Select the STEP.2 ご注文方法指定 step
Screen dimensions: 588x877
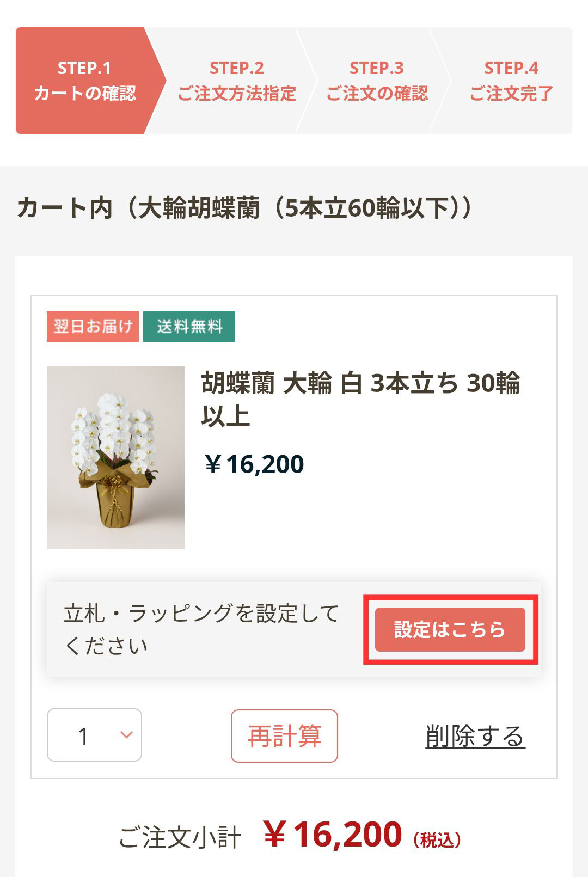[236, 81]
